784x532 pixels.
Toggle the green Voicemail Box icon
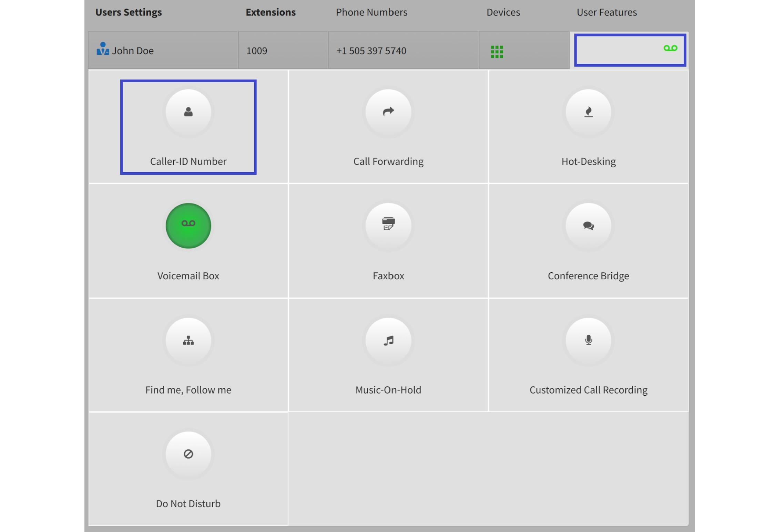coord(188,226)
